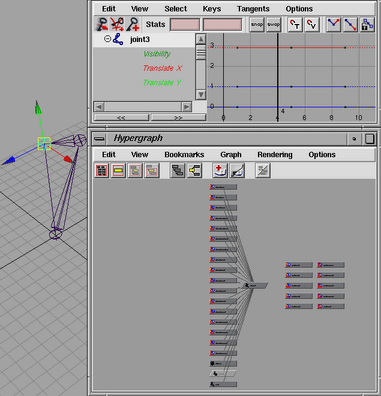Select the Move Nearest Picked Key tool

point(101,24)
